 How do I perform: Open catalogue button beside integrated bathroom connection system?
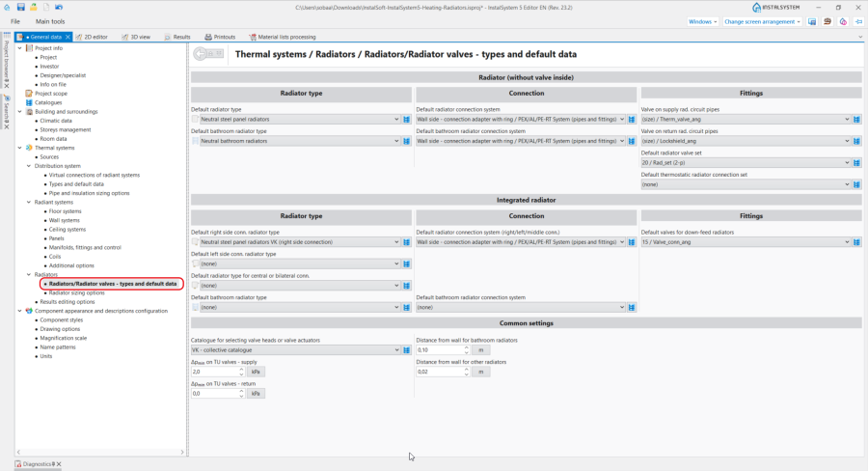(x=632, y=307)
